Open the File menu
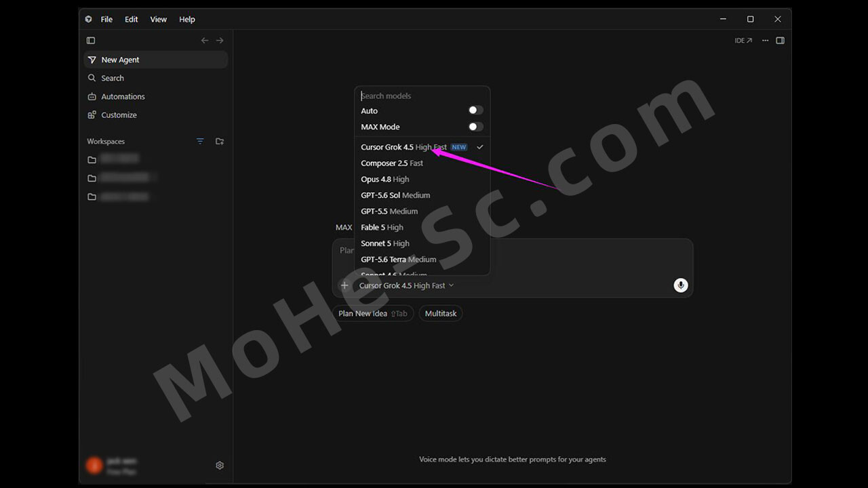 pos(106,19)
